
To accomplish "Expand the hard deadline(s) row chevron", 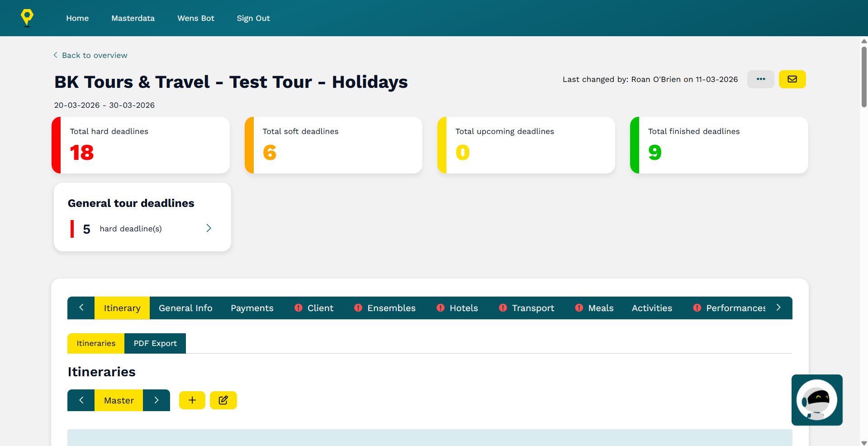I will pyautogui.click(x=209, y=228).
